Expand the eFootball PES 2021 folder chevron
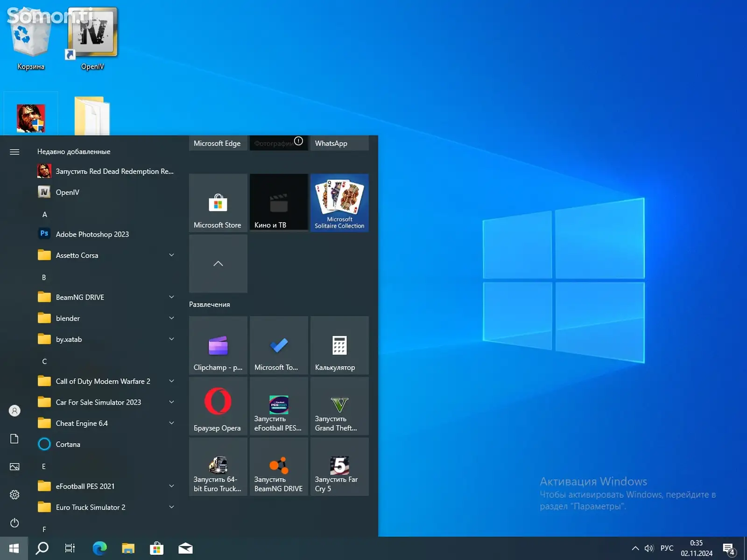 pyautogui.click(x=171, y=486)
